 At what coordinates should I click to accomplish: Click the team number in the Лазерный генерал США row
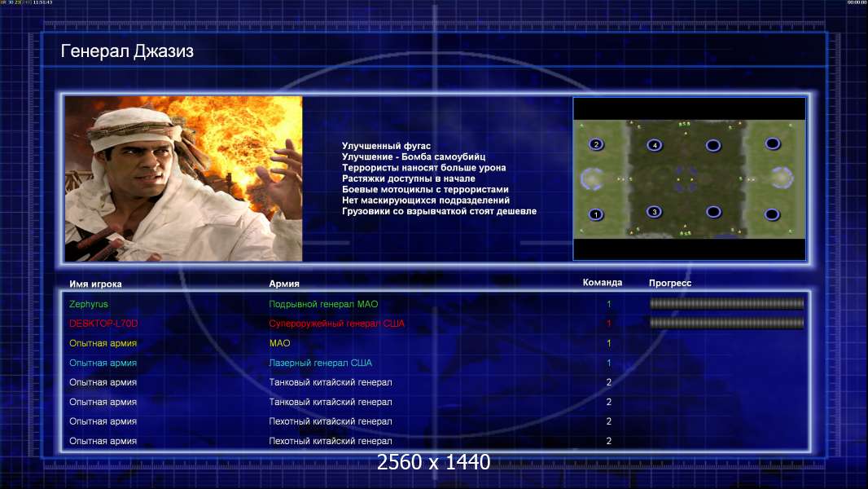point(608,363)
